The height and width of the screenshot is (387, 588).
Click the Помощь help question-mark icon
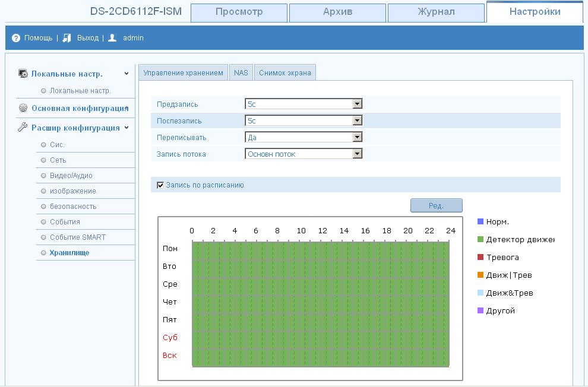(x=16, y=38)
